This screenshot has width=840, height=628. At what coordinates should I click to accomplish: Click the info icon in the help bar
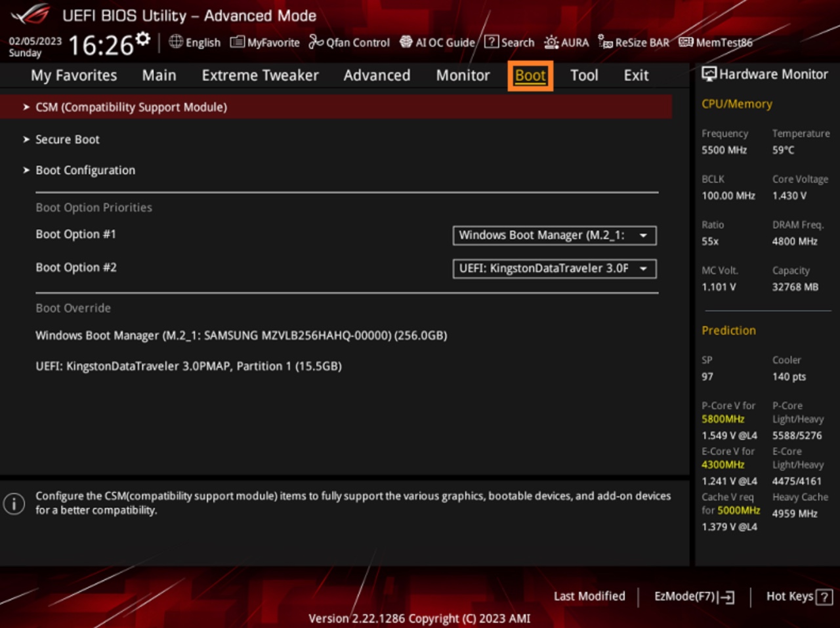coord(14,503)
